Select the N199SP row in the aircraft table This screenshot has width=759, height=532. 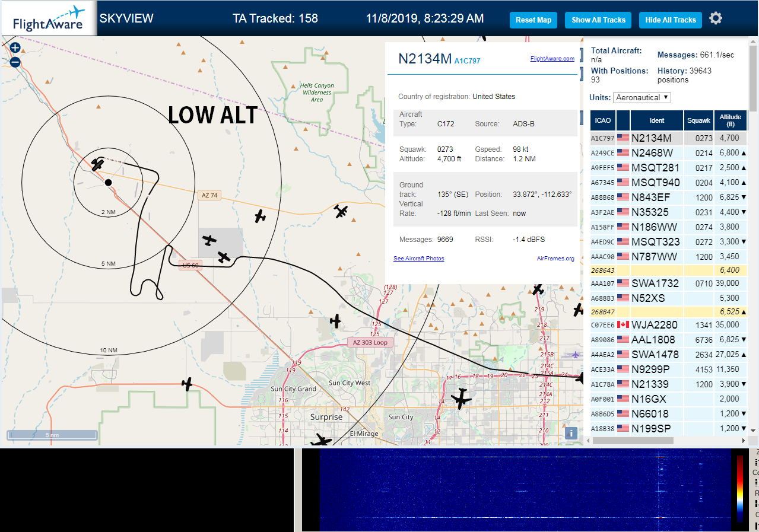(669, 428)
